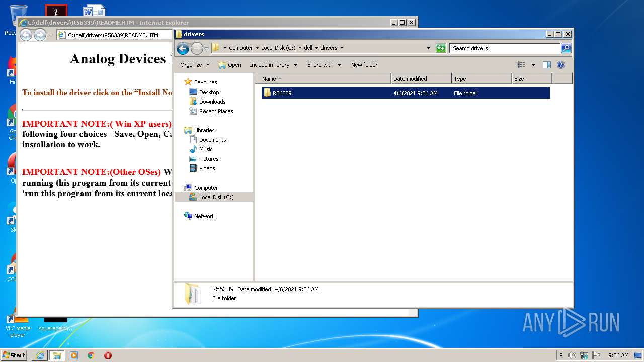Click the Chrome taskbar icon

(91, 355)
